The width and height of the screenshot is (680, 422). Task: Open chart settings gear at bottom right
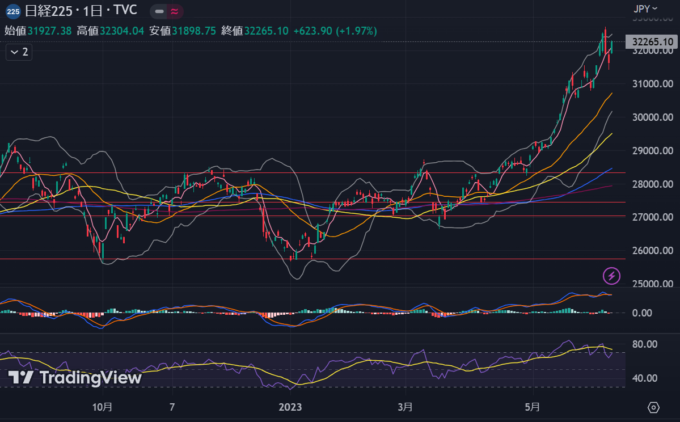click(653, 408)
